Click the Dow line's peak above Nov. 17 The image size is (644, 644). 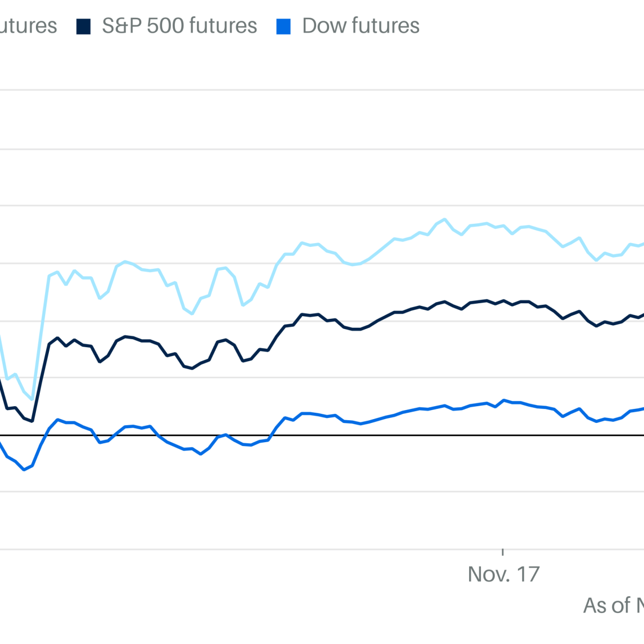coord(503,400)
